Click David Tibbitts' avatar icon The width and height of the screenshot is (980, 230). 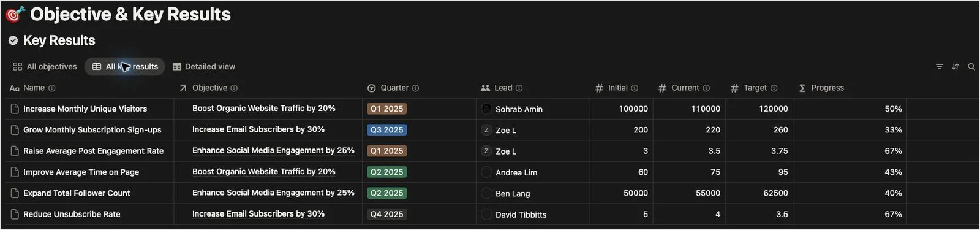pos(486,214)
